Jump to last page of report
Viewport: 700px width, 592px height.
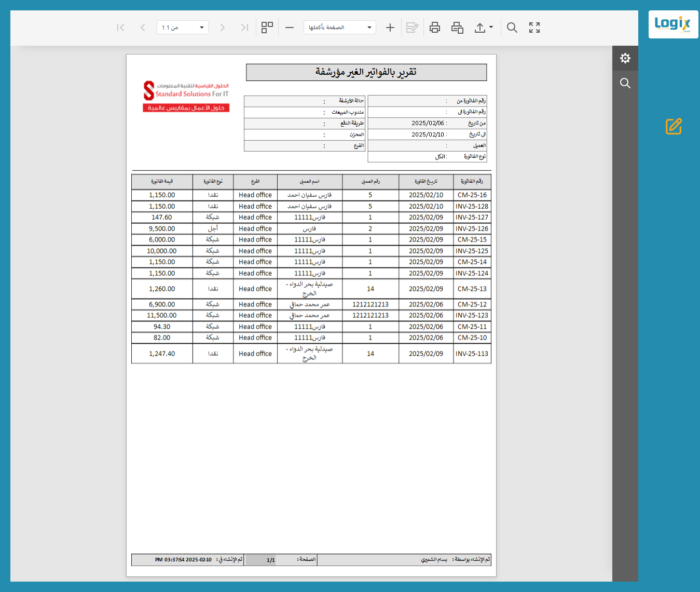pyautogui.click(x=244, y=28)
